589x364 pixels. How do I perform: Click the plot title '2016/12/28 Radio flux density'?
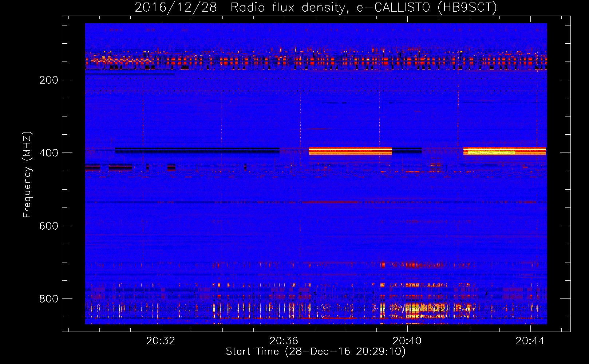click(240, 7)
